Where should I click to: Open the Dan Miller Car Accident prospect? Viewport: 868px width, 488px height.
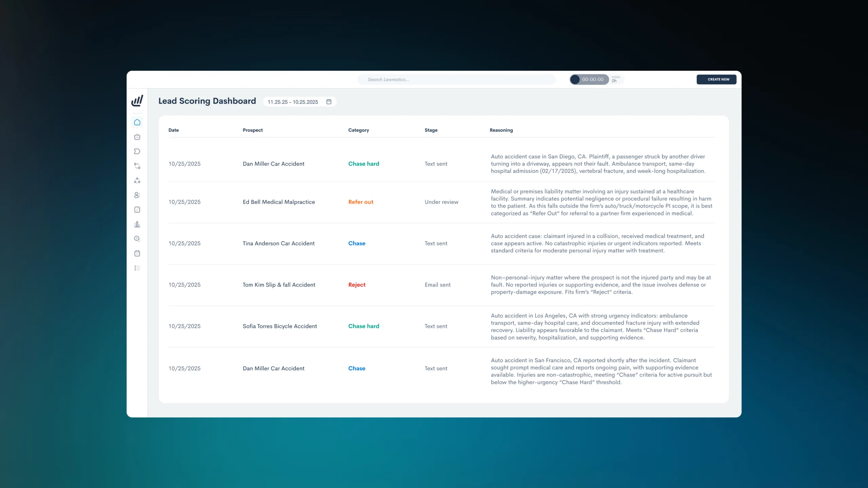273,164
